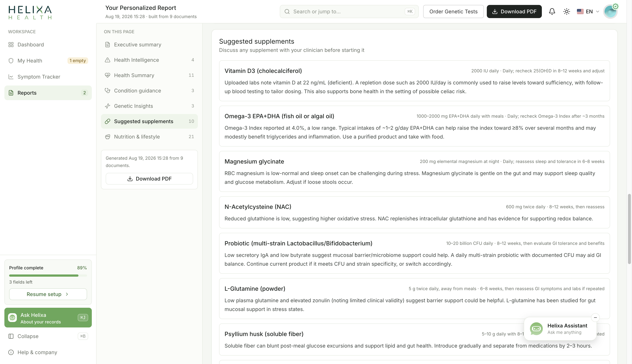Image resolution: width=632 pixels, height=364 pixels.
Task: Open My Health in the sidebar
Action: pyautogui.click(x=48, y=61)
